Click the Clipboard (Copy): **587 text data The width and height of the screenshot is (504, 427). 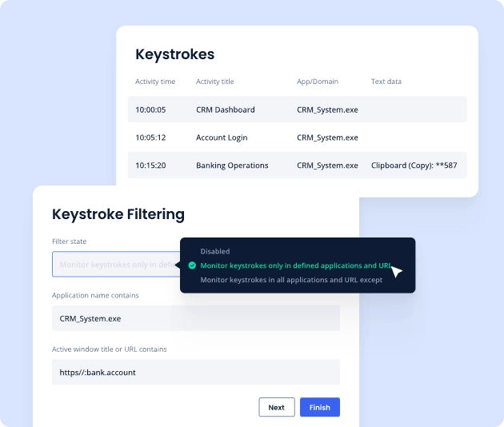click(414, 166)
